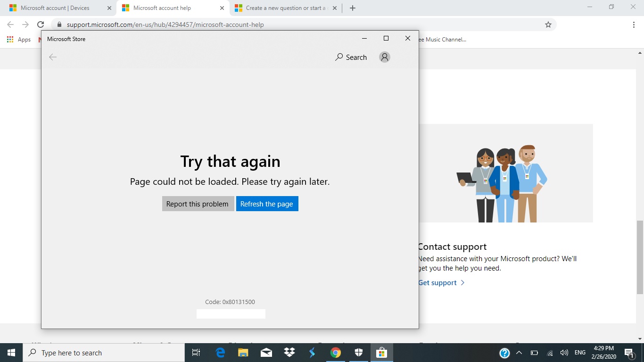Screen dimensions: 644x362
Task: Restore down the Chrome window
Action: pos(611,7)
